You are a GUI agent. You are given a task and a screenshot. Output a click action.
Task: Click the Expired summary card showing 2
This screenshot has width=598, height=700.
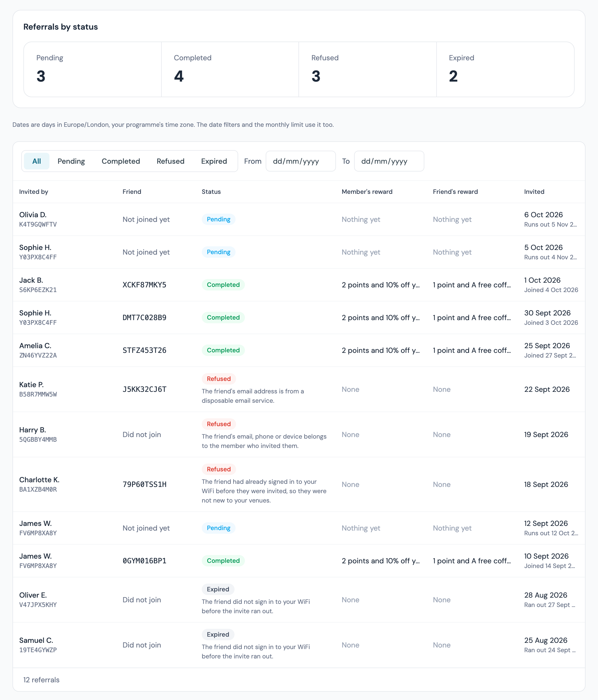pyautogui.click(x=505, y=69)
